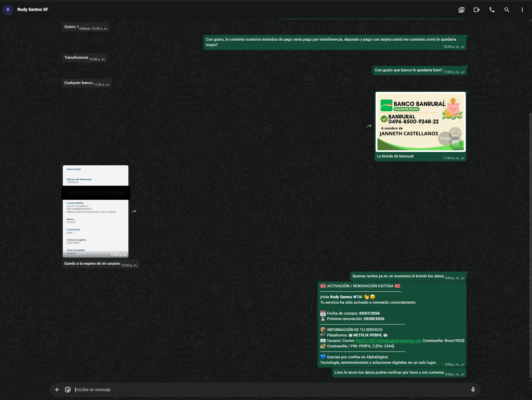Open the NetCO150726hasky@sfmegamg.com email link
This screenshot has height=400, width=532.
tap(389, 341)
